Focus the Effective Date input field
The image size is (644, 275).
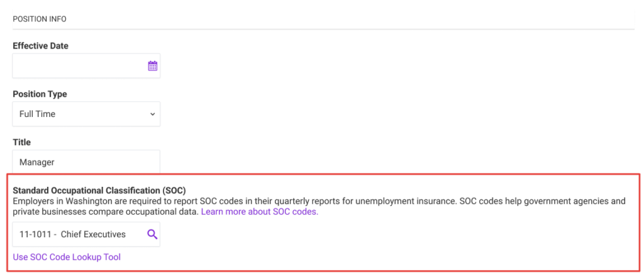point(86,66)
